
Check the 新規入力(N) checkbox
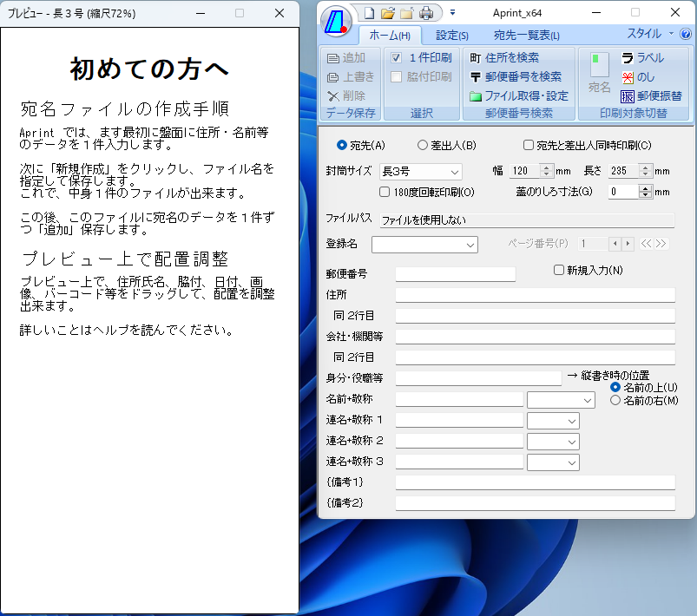coord(559,270)
